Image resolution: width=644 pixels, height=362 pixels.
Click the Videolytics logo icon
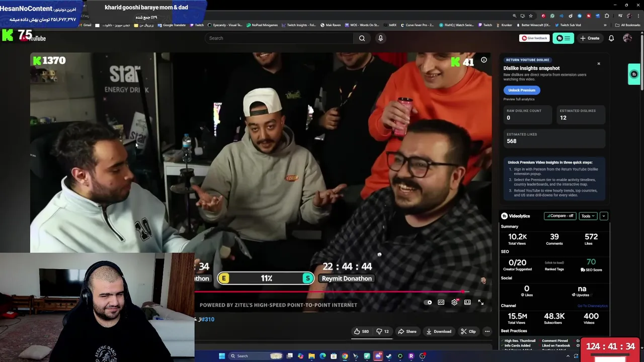504,216
